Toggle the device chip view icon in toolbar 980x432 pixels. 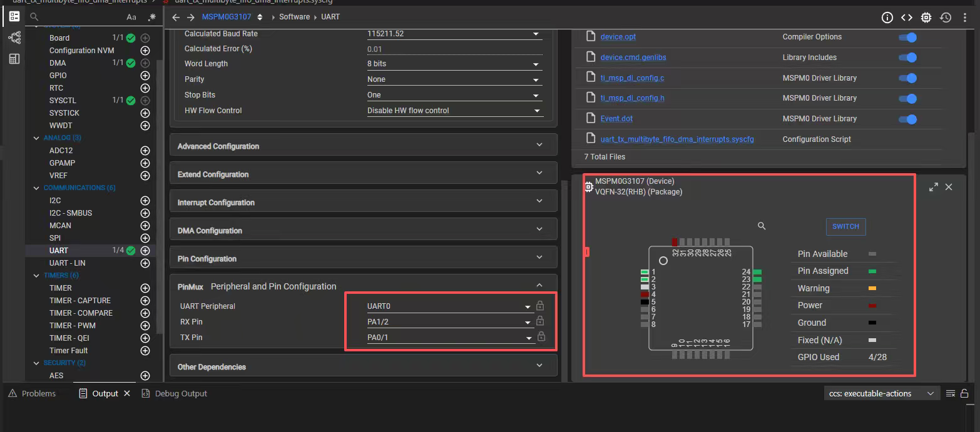(926, 18)
